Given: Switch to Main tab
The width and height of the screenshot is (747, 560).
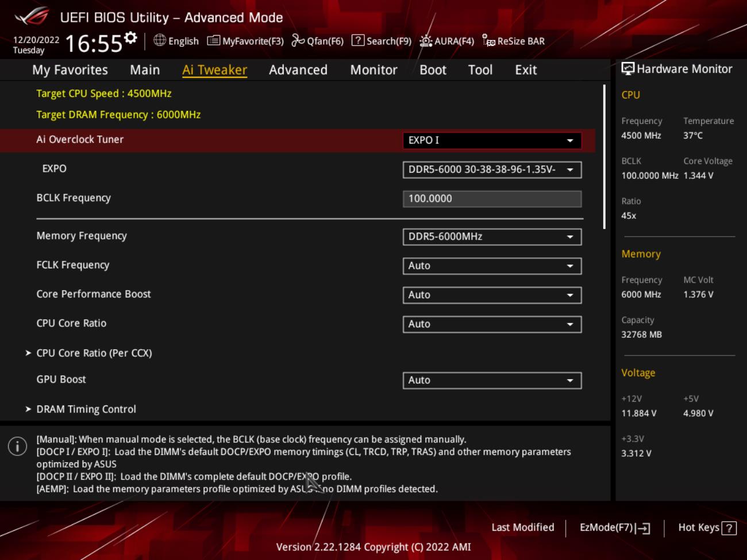Looking at the screenshot, I should click(145, 70).
